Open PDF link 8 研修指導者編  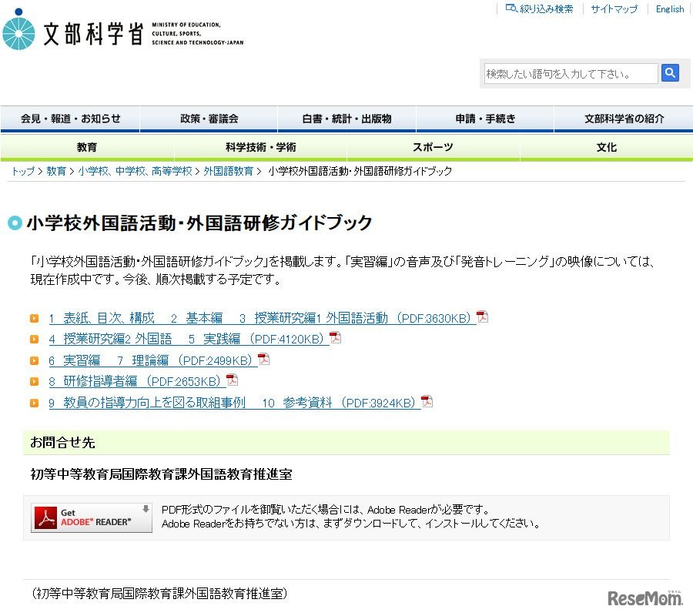point(137,381)
